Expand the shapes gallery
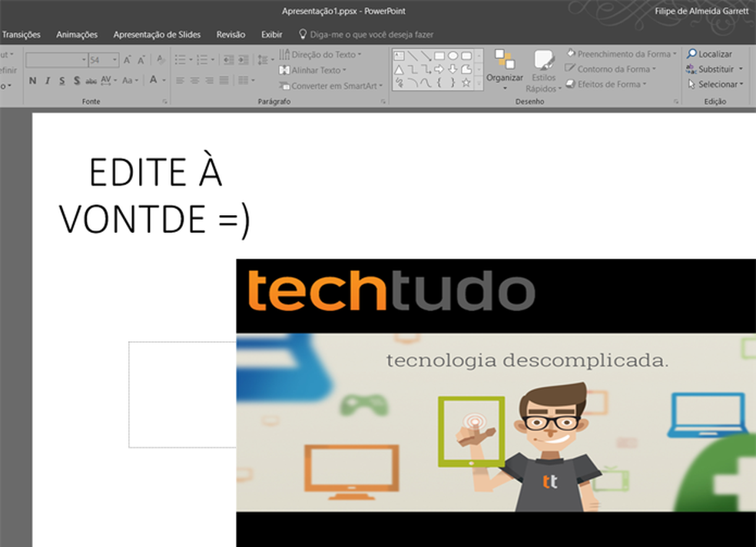This screenshot has height=547, width=756. coord(479,84)
